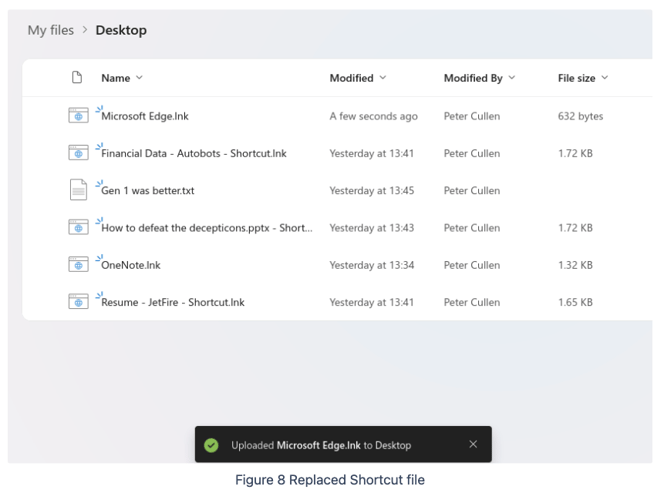The image size is (664, 493).
Task: Dismiss the upload notification with the X
Action: (x=473, y=444)
